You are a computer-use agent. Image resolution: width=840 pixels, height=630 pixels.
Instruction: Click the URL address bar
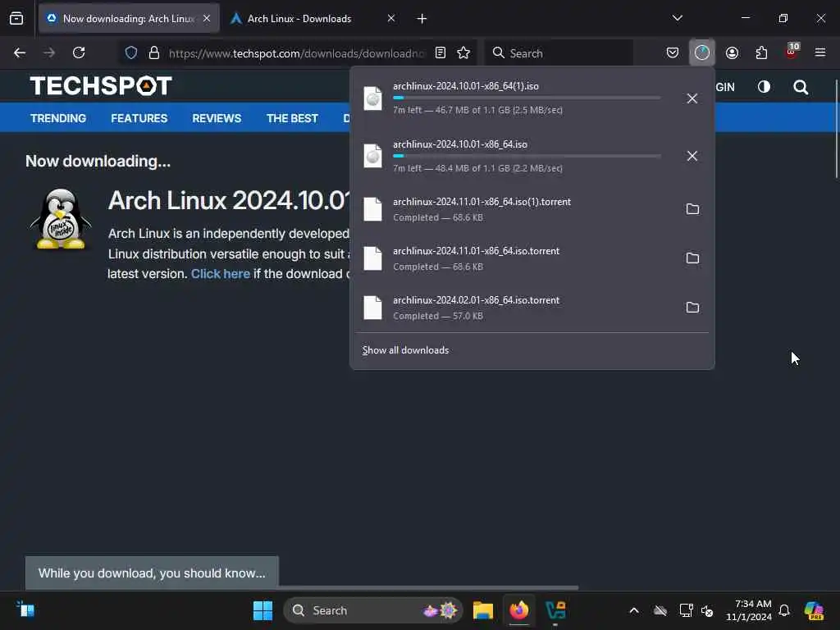click(296, 53)
